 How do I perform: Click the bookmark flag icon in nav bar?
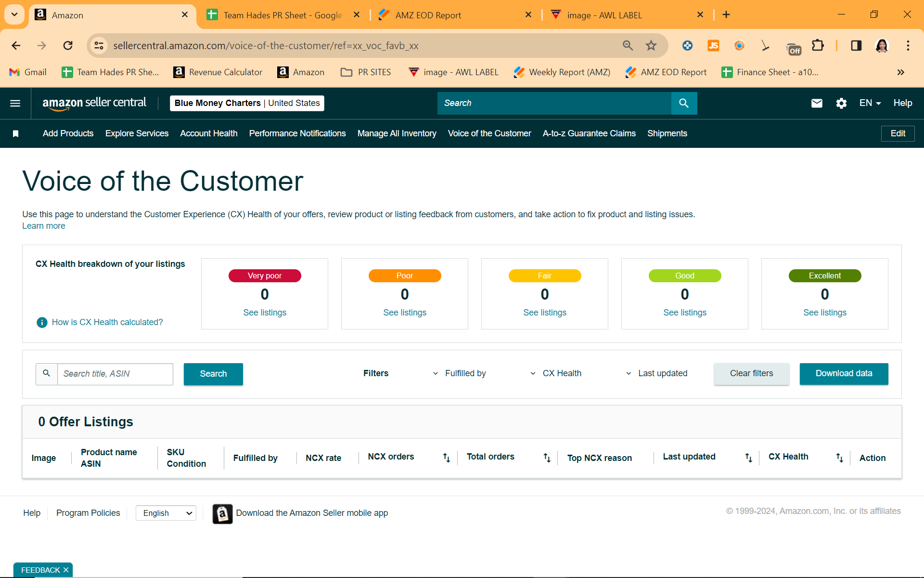tap(15, 133)
